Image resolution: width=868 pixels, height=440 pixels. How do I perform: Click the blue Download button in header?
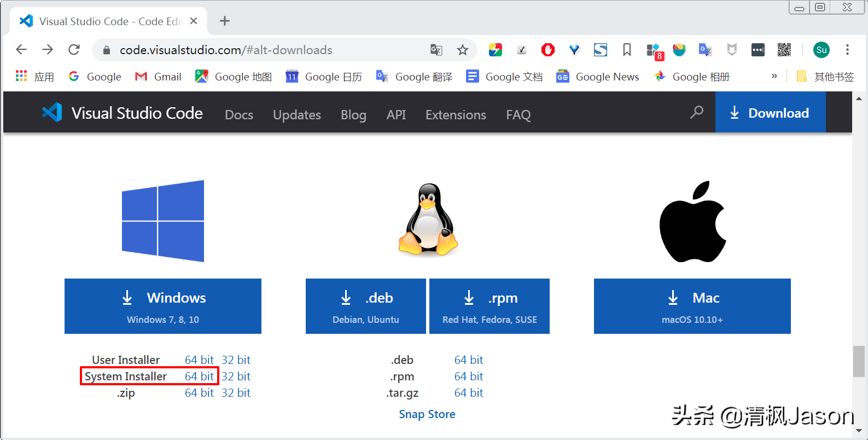(770, 112)
